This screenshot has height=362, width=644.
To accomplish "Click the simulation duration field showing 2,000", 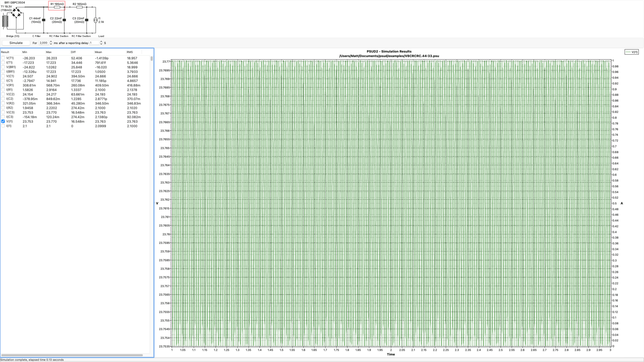I will (x=44, y=43).
